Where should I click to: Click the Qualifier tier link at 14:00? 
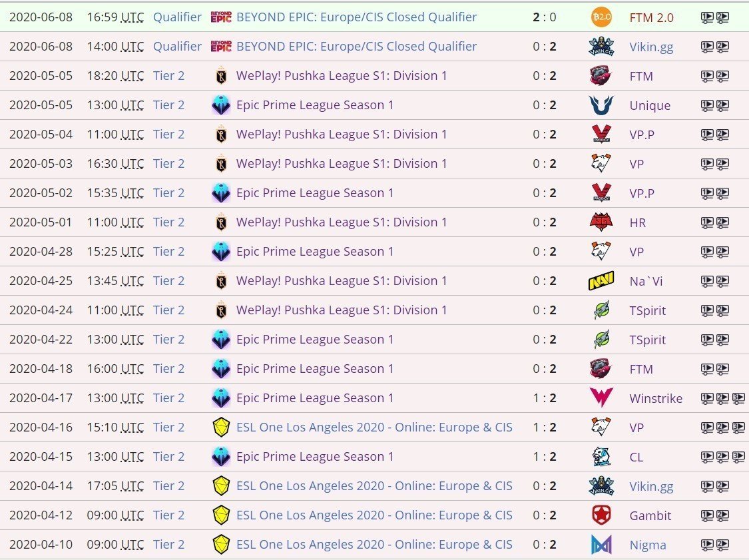point(177,47)
